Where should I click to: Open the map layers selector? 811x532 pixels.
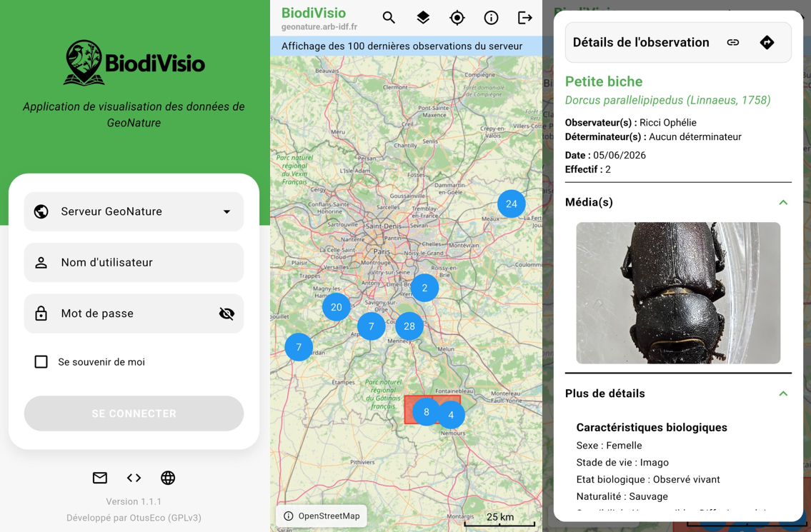423,18
